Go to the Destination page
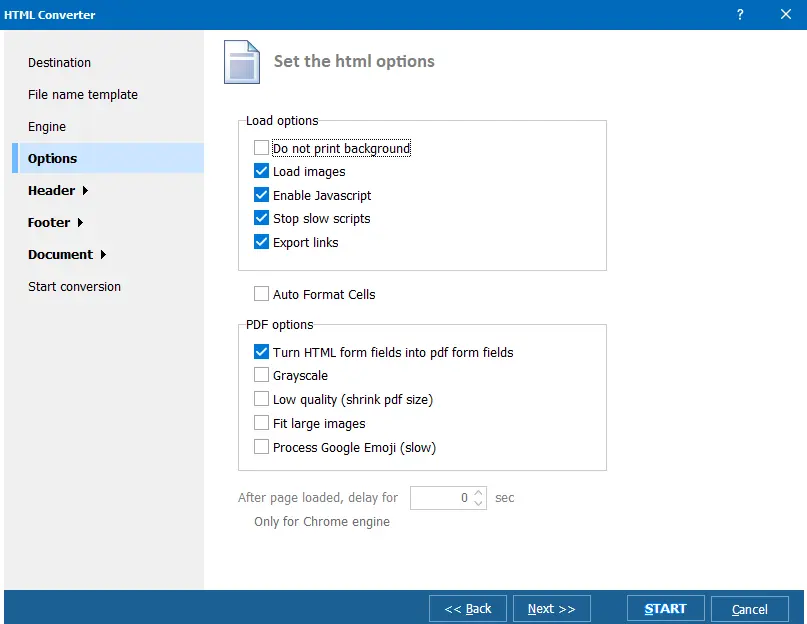The height and width of the screenshot is (624, 807). click(x=59, y=62)
